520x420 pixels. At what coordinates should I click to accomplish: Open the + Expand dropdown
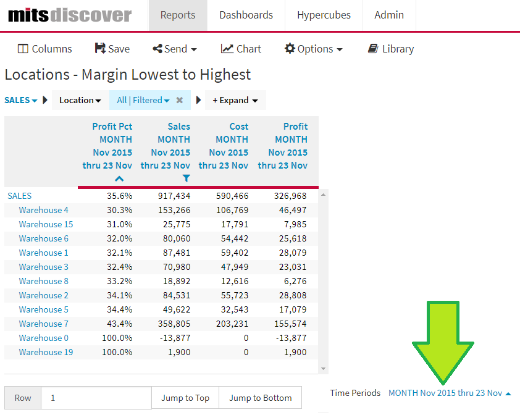(235, 100)
